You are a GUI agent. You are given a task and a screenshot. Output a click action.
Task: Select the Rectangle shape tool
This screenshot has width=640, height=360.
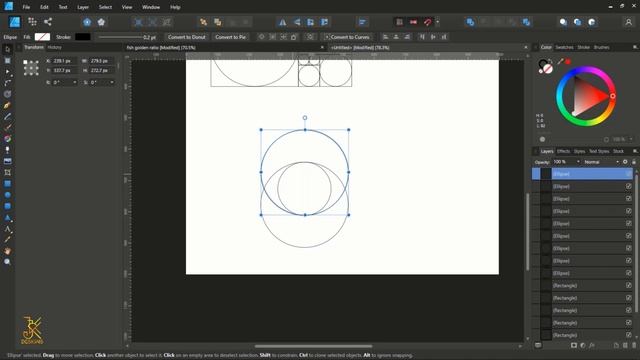[x=7, y=184]
